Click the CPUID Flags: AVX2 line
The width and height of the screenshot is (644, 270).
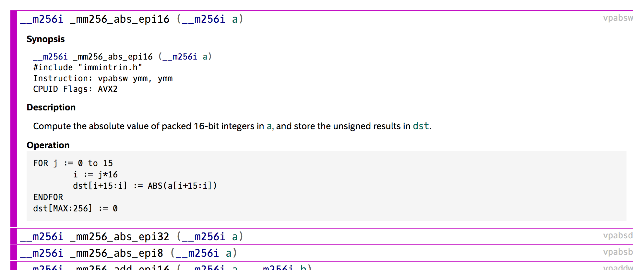point(75,89)
